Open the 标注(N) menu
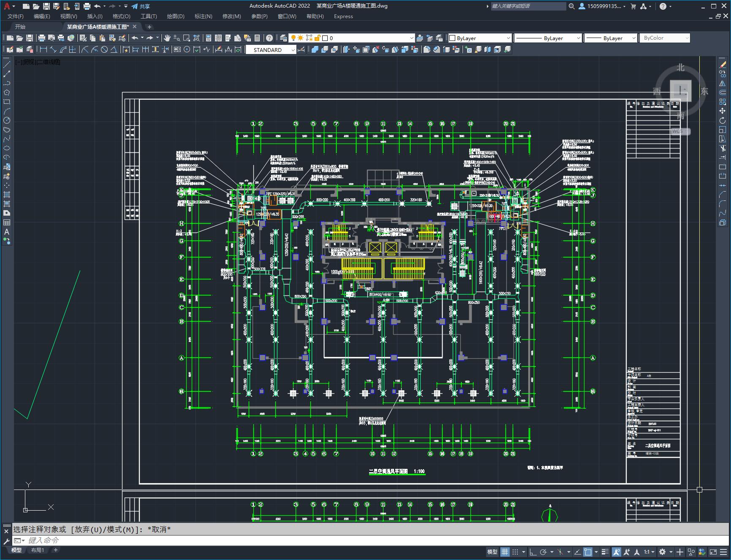This screenshot has width=731, height=560. (203, 16)
